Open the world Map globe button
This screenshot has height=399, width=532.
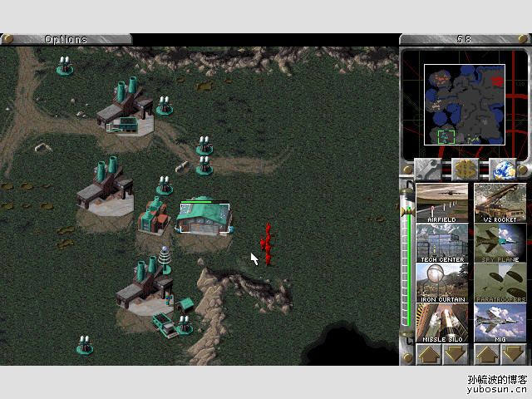tap(503, 170)
